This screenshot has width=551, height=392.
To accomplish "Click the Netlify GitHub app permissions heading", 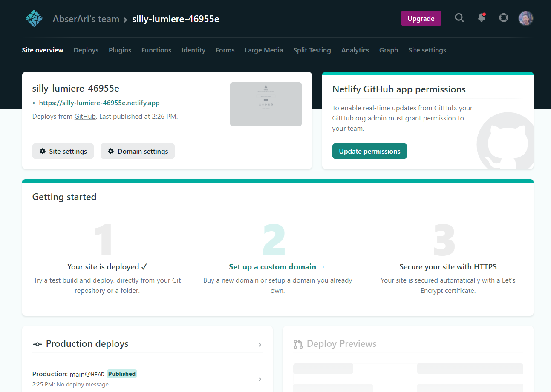I will pos(399,89).
